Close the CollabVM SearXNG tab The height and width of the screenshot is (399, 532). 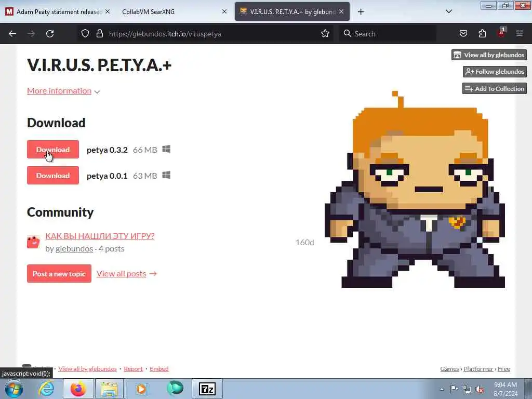click(224, 11)
